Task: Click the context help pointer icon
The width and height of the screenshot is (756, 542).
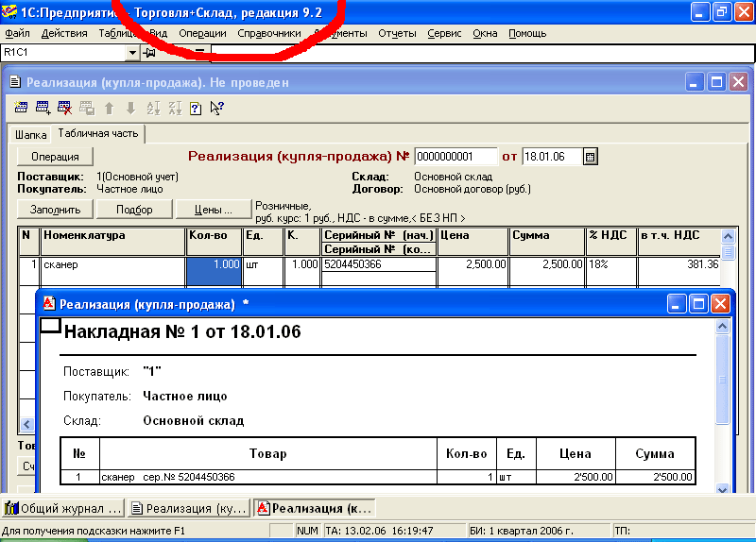Action: [x=217, y=109]
